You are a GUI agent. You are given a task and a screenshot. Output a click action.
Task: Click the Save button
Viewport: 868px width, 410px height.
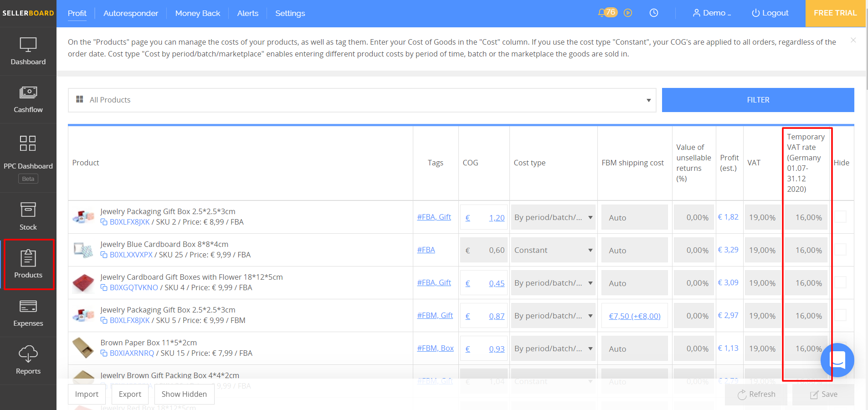coord(823,395)
